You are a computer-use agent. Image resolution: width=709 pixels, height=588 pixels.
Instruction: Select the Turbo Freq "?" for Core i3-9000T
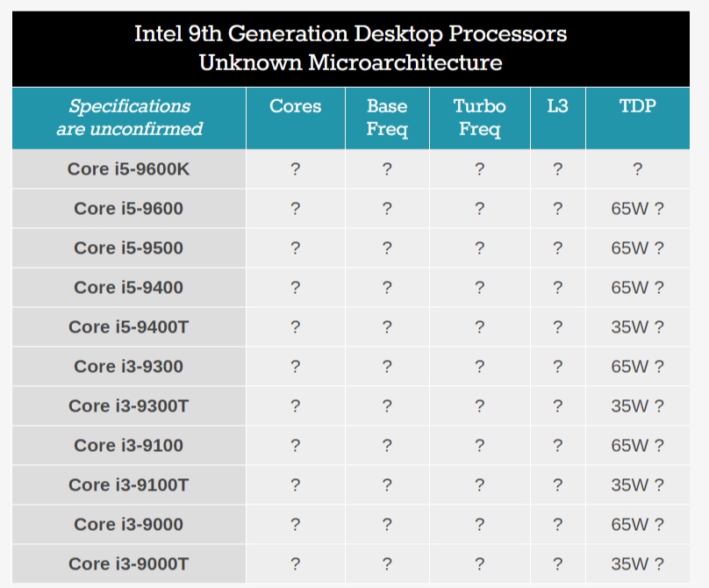pos(480,564)
